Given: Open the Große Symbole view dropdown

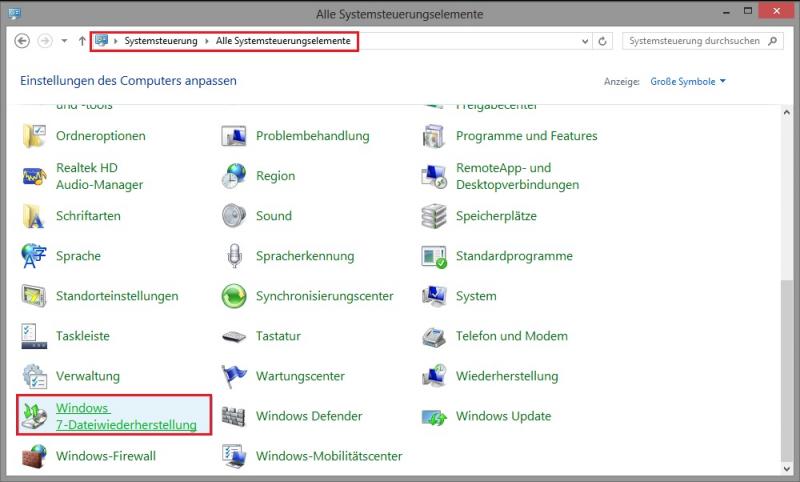Looking at the screenshot, I should pos(688,81).
